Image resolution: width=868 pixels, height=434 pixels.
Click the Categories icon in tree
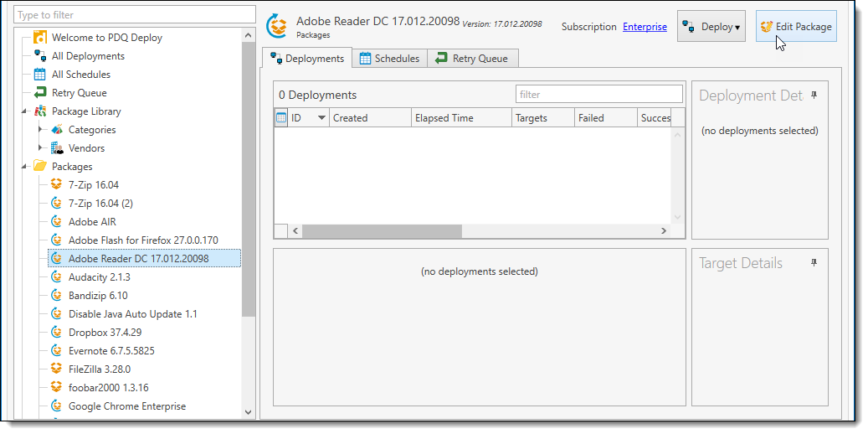[x=56, y=130]
